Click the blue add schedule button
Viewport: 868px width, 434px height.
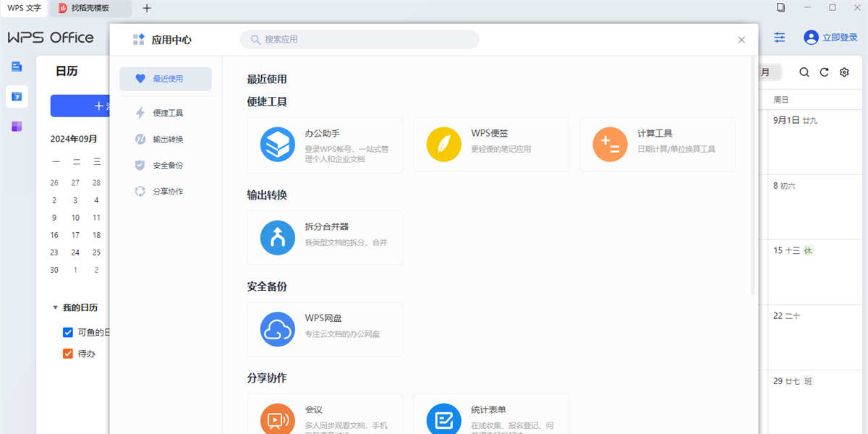pyautogui.click(x=80, y=106)
